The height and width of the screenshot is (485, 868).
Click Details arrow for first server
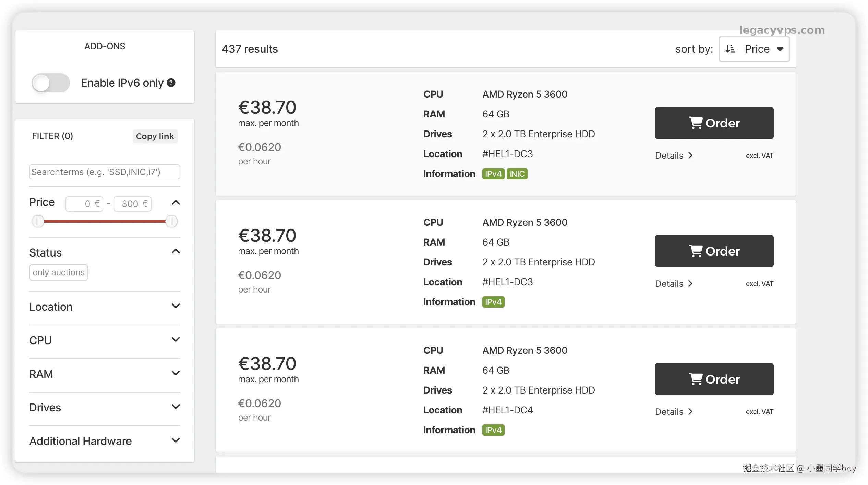(x=690, y=156)
